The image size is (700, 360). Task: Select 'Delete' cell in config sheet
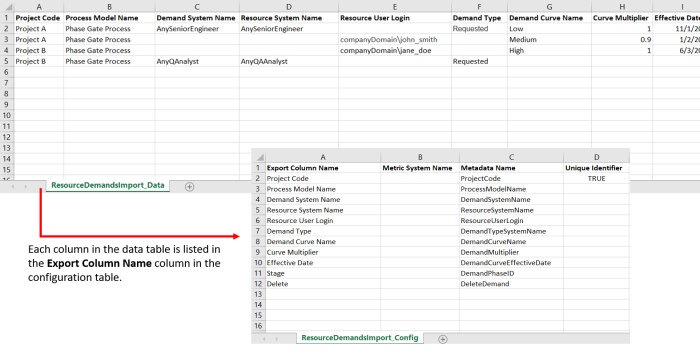pos(323,284)
